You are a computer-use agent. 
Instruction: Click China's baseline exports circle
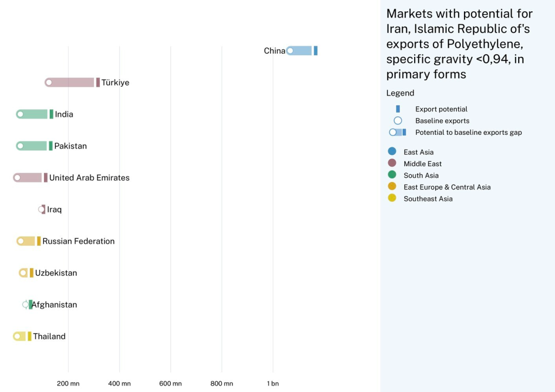[x=290, y=50]
